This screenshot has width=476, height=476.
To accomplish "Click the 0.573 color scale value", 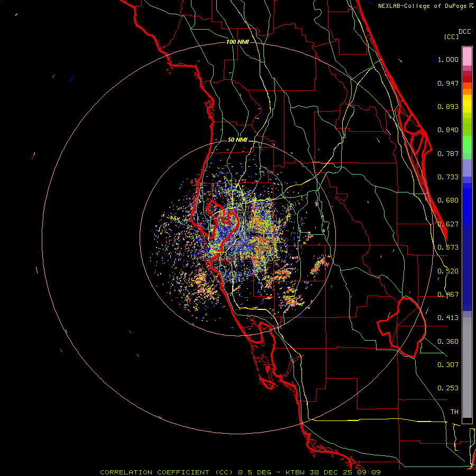I will (x=448, y=248).
